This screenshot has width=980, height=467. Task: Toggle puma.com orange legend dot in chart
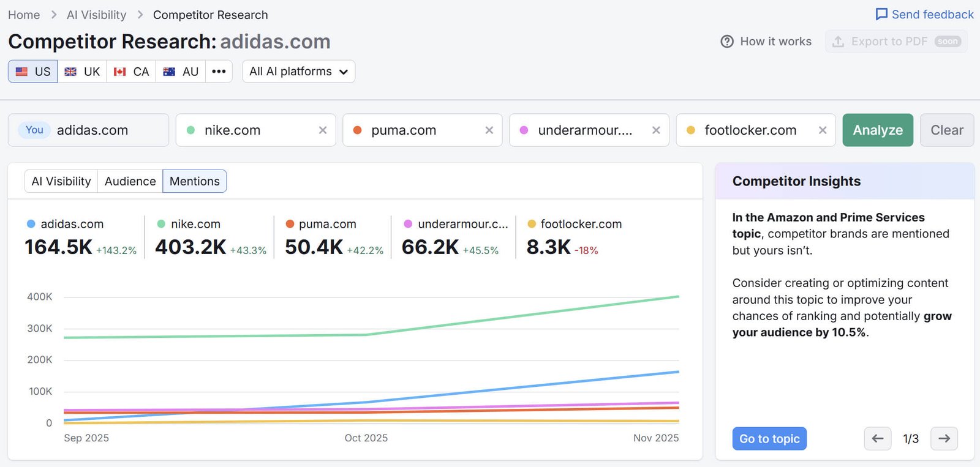click(290, 224)
